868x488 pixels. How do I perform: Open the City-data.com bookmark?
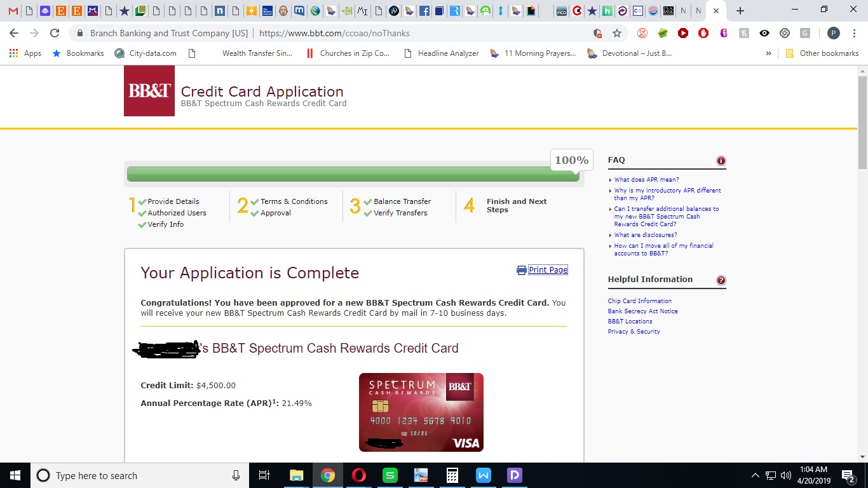coord(146,53)
